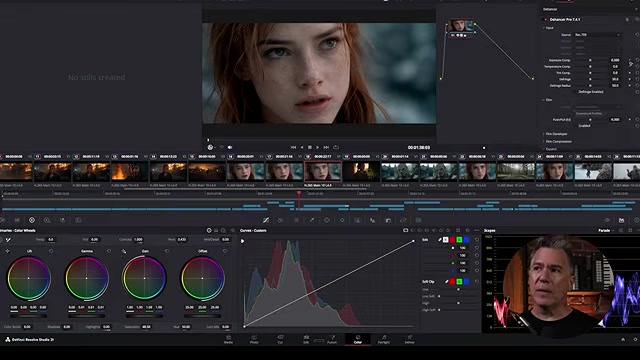Click the Download Profiles button
640x360 pixels.
(589, 113)
